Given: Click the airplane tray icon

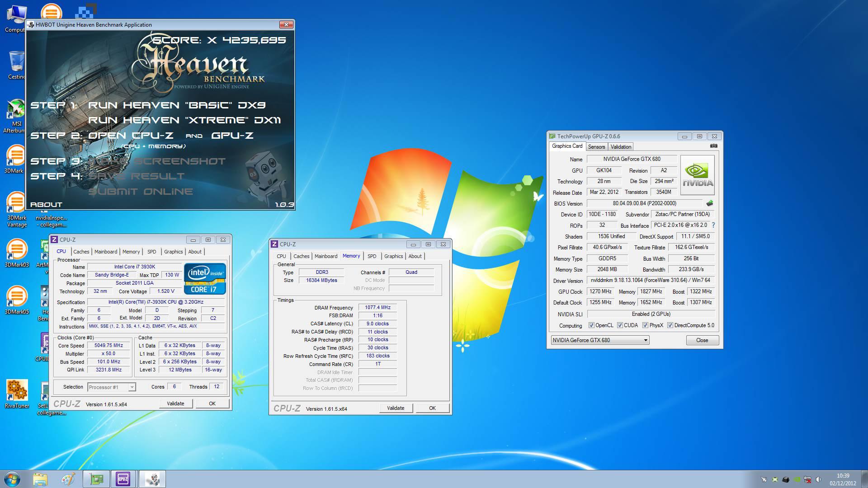Looking at the screenshot, I should point(764,479).
